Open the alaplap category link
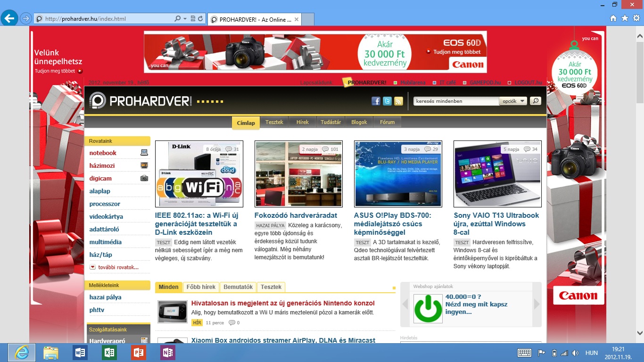 pos(100,191)
